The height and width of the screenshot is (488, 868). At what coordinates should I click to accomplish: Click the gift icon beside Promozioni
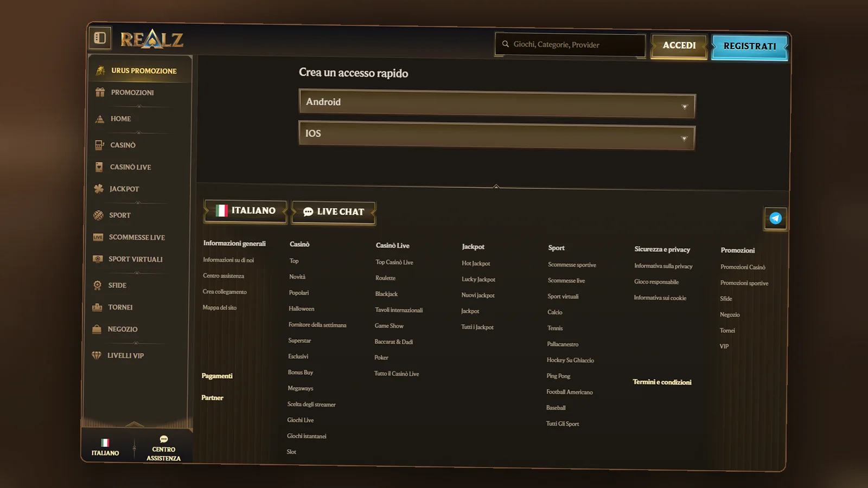100,92
